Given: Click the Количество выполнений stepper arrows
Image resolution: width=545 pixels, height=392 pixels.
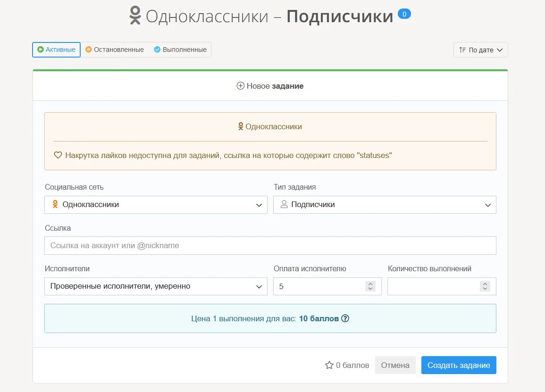Looking at the screenshot, I should [x=485, y=286].
